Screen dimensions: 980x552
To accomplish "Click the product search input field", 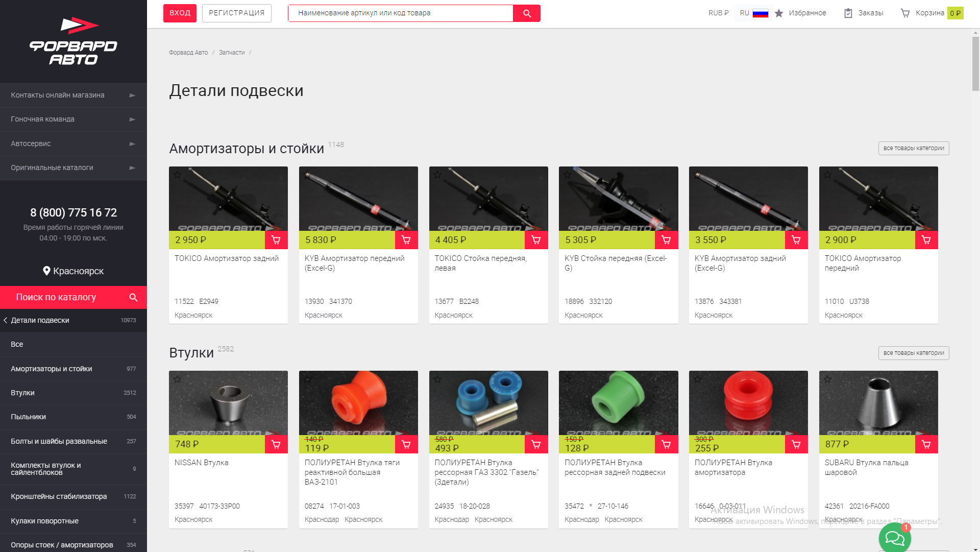I will [x=401, y=13].
